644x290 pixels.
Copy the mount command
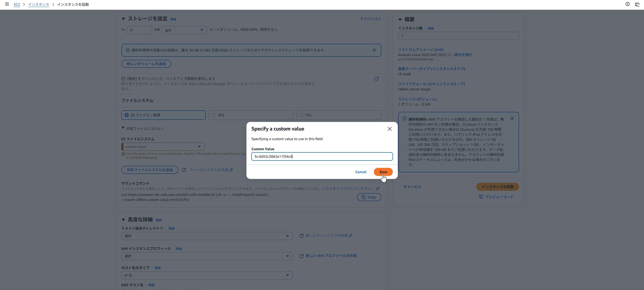click(x=369, y=197)
